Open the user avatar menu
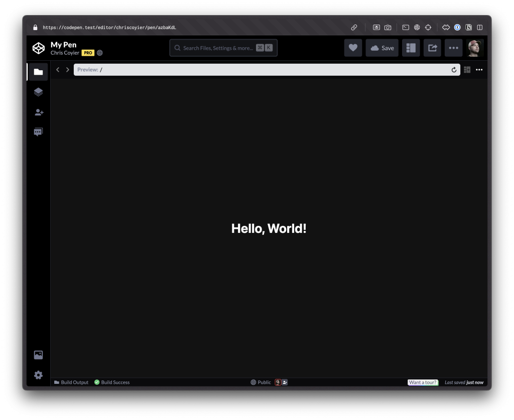 (474, 48)
